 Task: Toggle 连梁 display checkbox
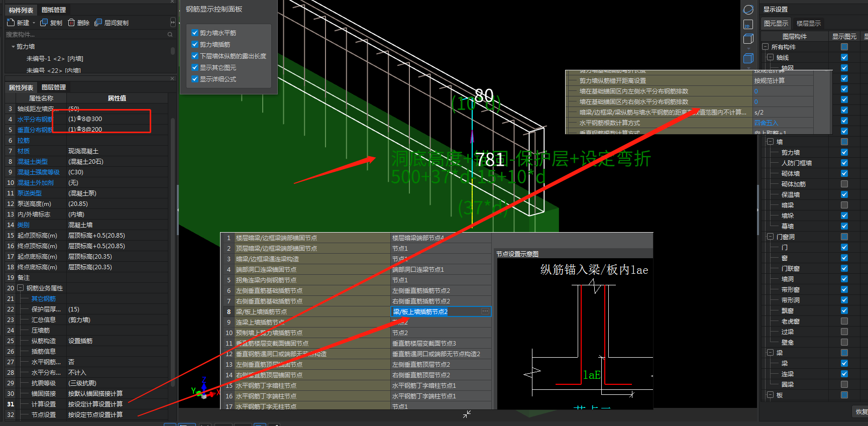click(844, 374)
